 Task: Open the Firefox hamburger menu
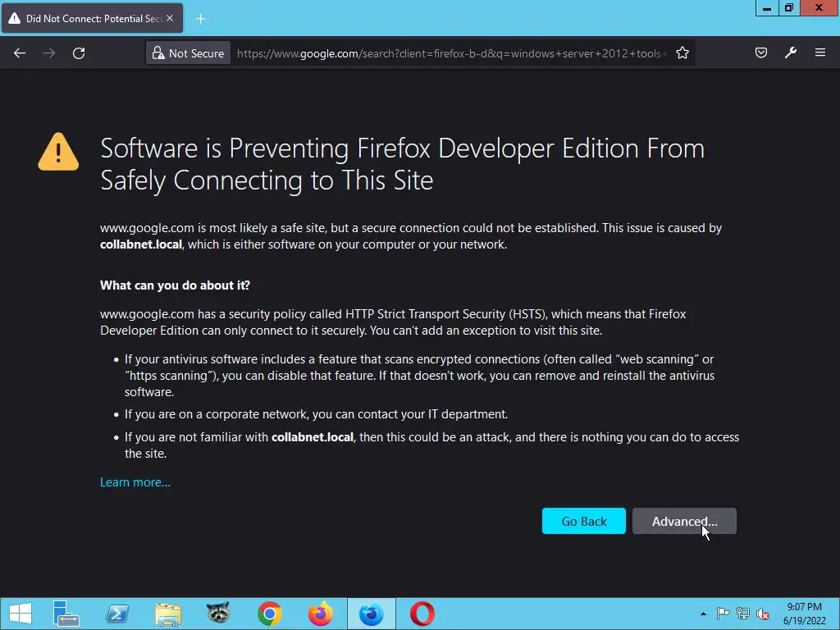click(820, 52)
